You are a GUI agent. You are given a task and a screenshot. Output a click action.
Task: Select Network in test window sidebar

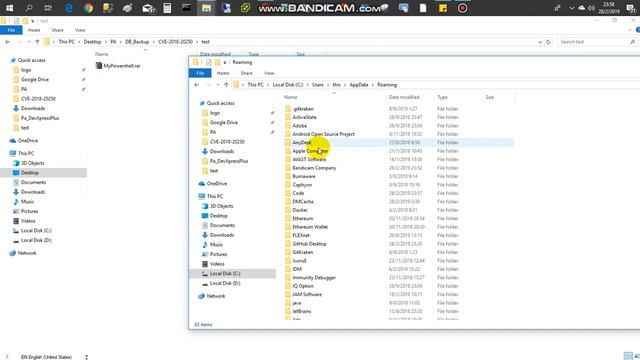[x=27, y=253]
